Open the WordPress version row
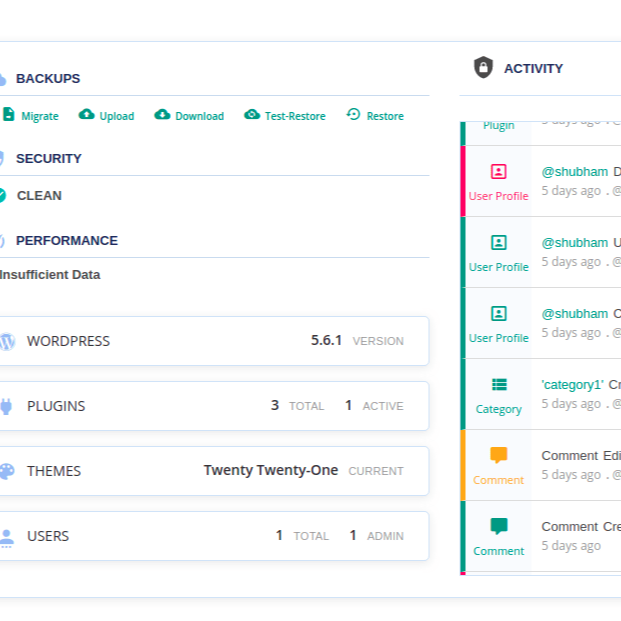This screenshot has height=621, width=621. tap(213, 341)
